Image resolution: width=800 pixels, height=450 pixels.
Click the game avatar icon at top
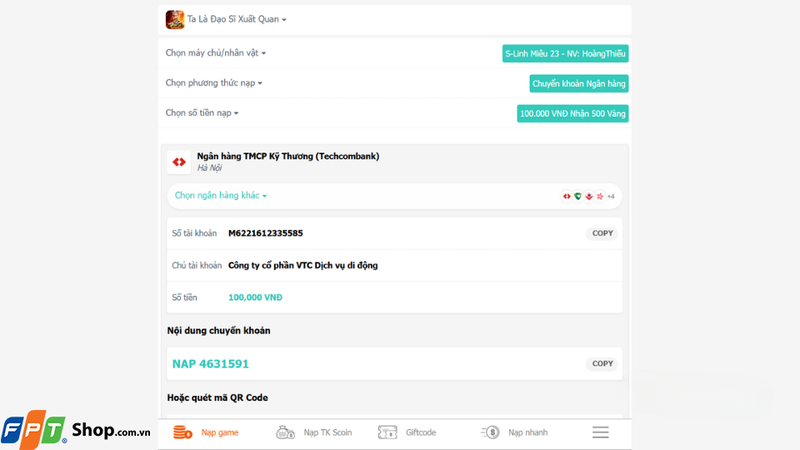click(x=174, y=19)
